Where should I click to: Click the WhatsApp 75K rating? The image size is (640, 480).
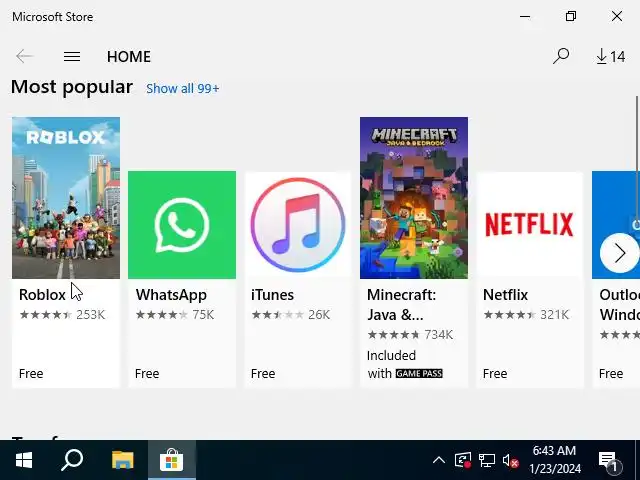point(175,315)
